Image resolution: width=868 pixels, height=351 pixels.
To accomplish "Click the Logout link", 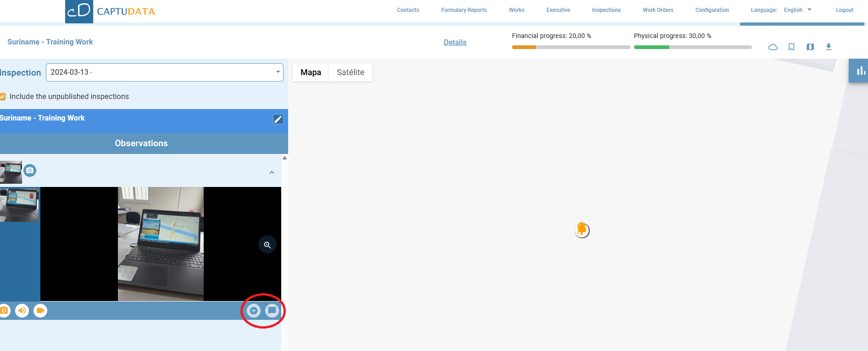I will point(844,10).
